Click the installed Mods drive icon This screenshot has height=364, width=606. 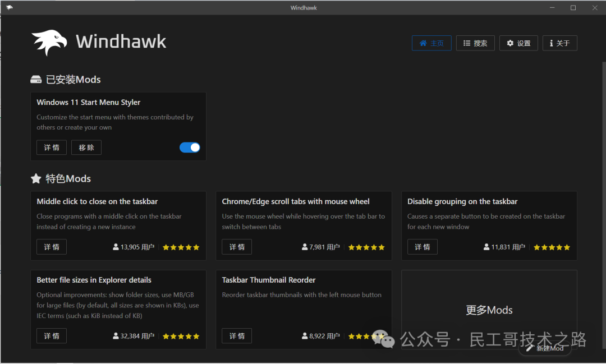coord(36,79)
